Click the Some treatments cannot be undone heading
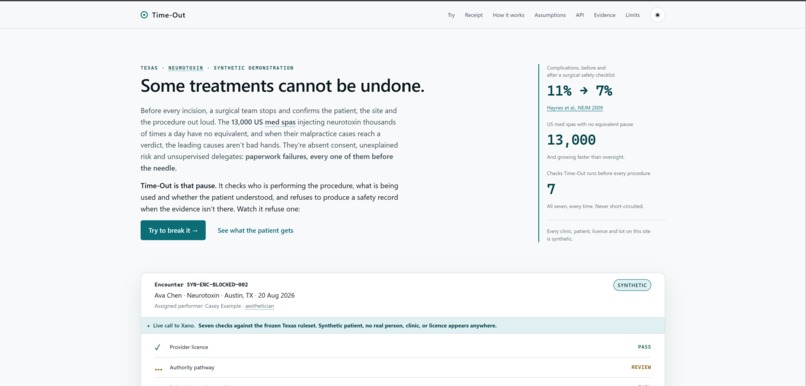806x386 pixels. 282,86
